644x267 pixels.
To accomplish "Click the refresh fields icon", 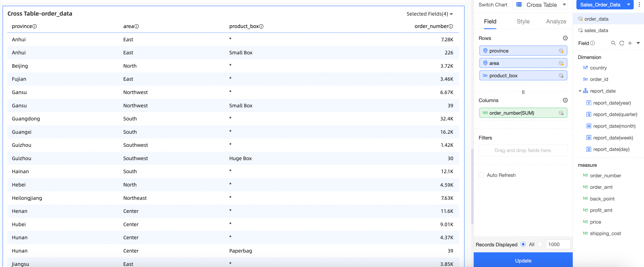I will click(x=622, y=43).
